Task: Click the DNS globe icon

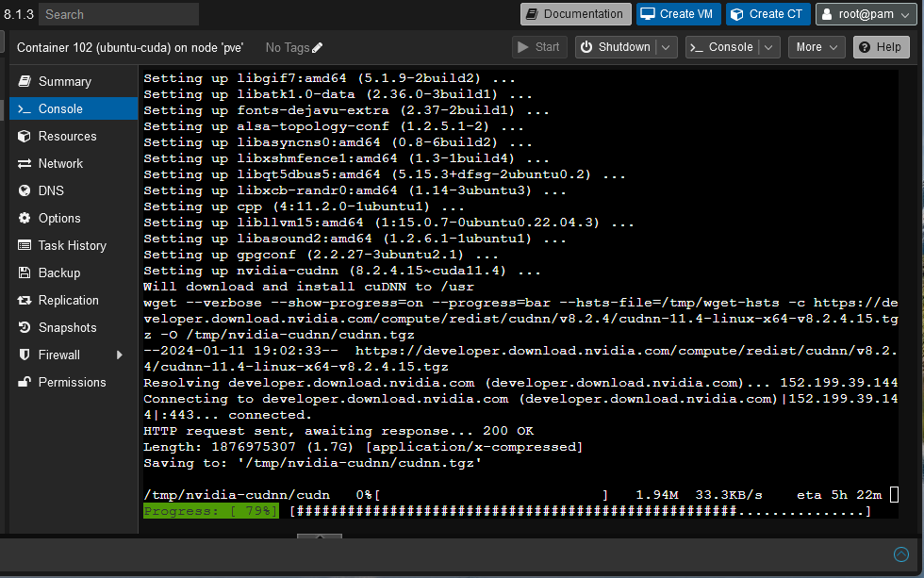Action: coord(25,190)
